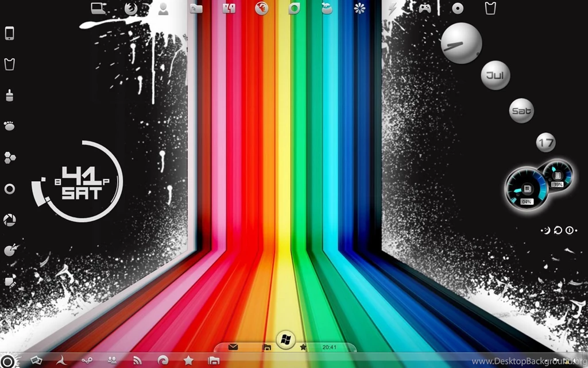Click the Jul month bubble widget
Screen dimensions: 588x368
[x=494, y=74]
